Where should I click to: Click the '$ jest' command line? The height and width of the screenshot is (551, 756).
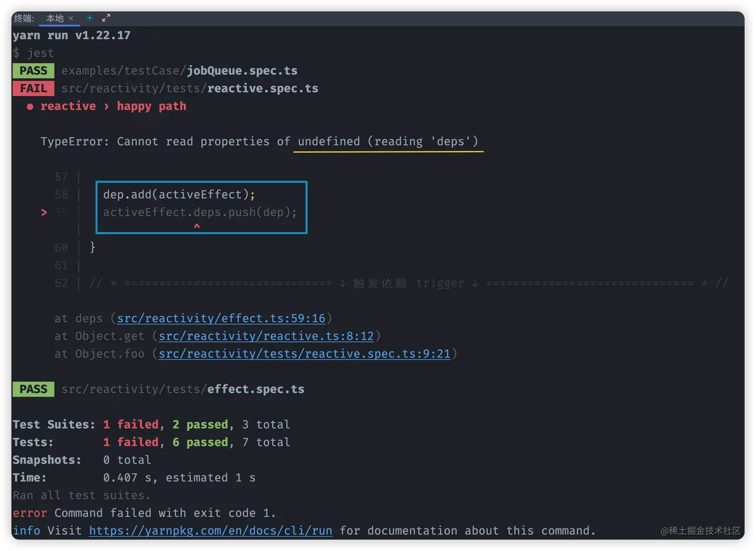coord(33,53)
